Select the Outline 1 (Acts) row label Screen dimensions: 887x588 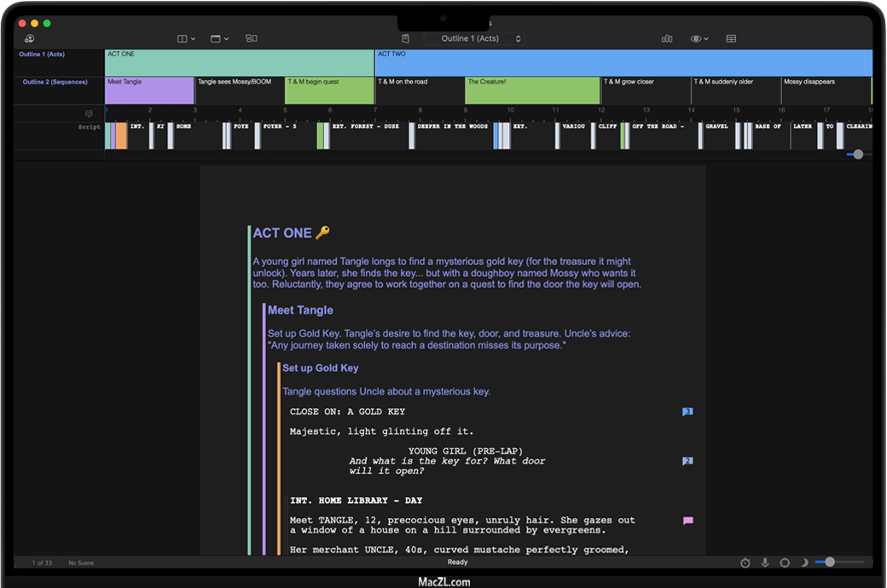(43, 55)
